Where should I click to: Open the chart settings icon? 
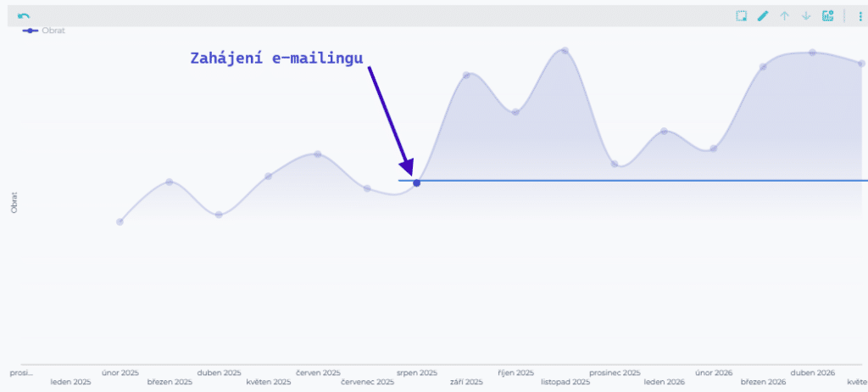[x=827, y=16]
